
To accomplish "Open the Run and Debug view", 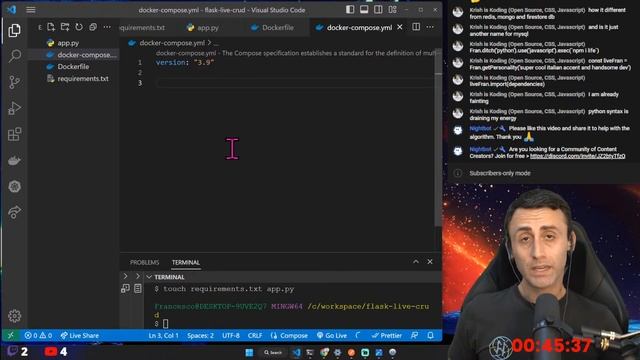I will coord(15,108).
